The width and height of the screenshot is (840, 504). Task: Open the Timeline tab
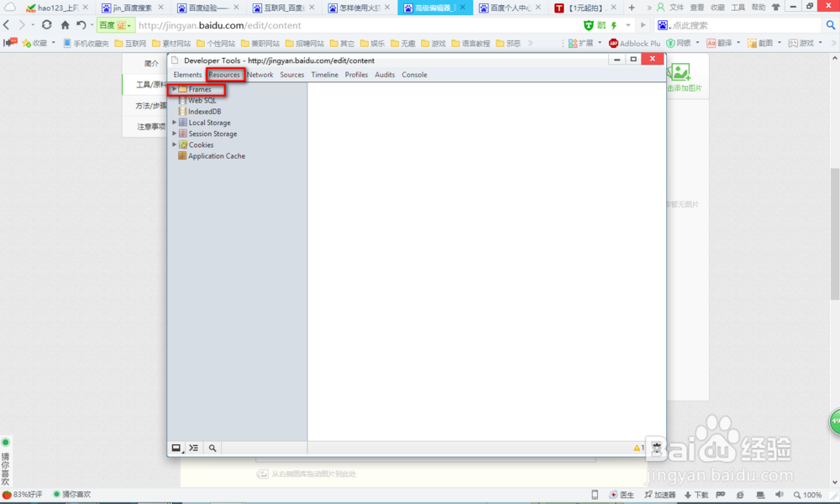point(324,75)
